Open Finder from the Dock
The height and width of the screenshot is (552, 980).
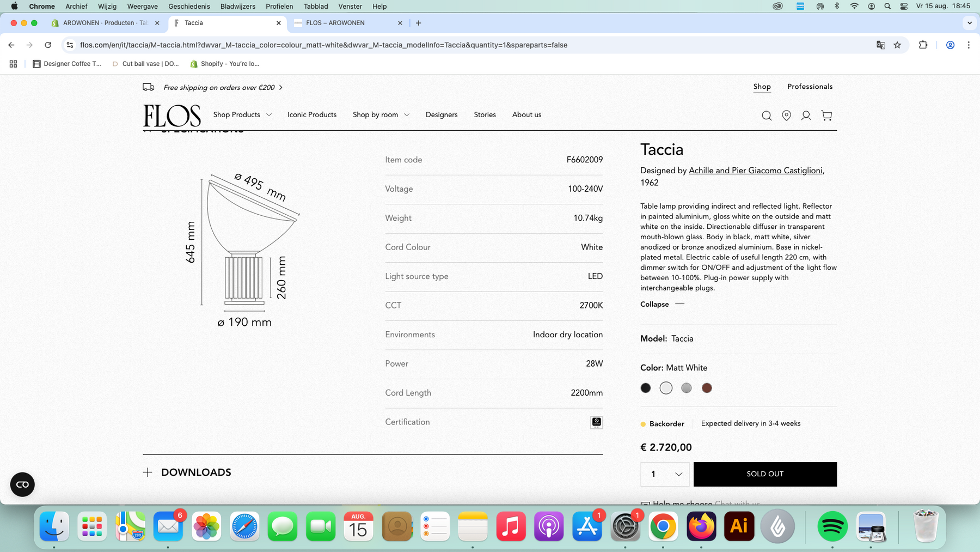point(54,526)
